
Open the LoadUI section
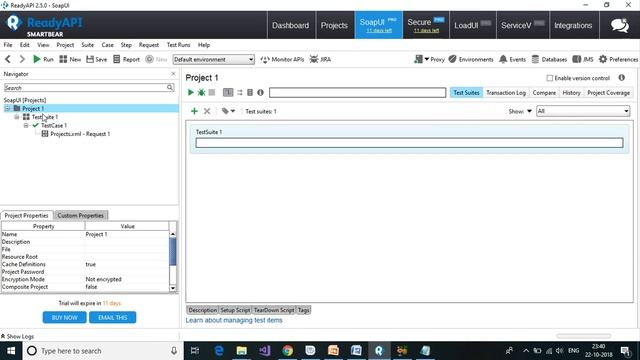click(x=473, y=25)
